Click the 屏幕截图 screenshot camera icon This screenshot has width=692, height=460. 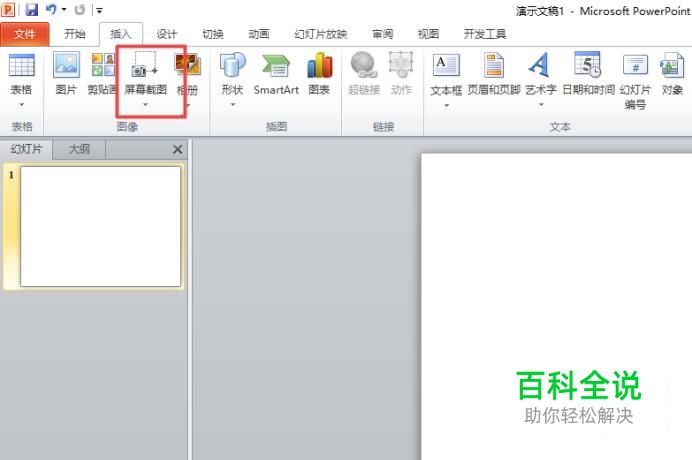tap(145, 65)
